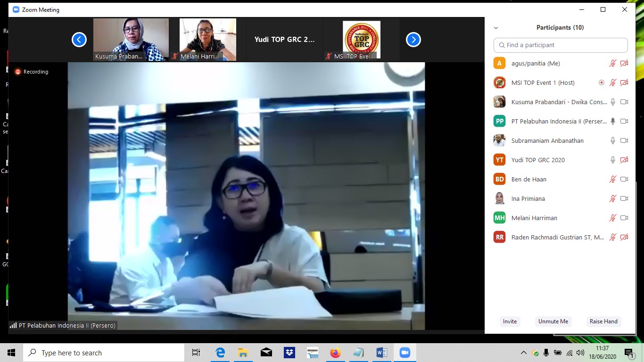Click camera-off icon for Yudi TOP GRC 2020
Viewport: 644px width, 362px height.
(624, 160)
